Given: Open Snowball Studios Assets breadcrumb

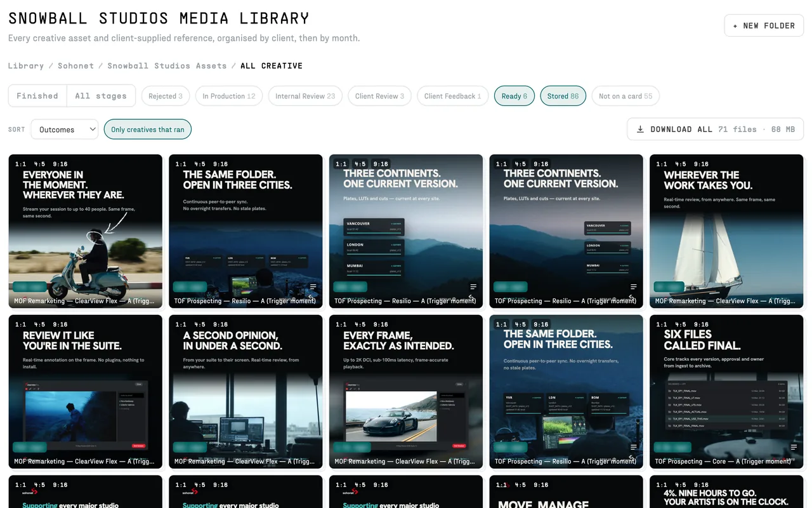Looking at the screenshot, I should click(x=167, y=66).
